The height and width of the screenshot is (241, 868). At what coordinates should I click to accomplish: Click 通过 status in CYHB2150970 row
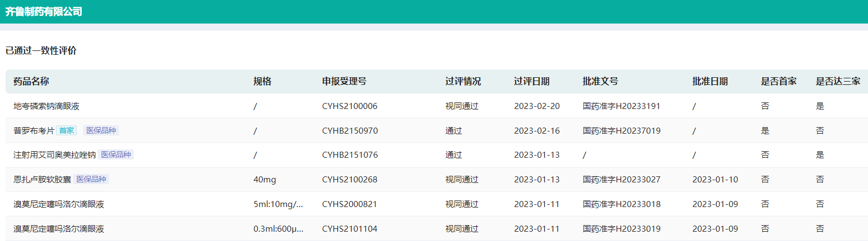coord(454,131)
